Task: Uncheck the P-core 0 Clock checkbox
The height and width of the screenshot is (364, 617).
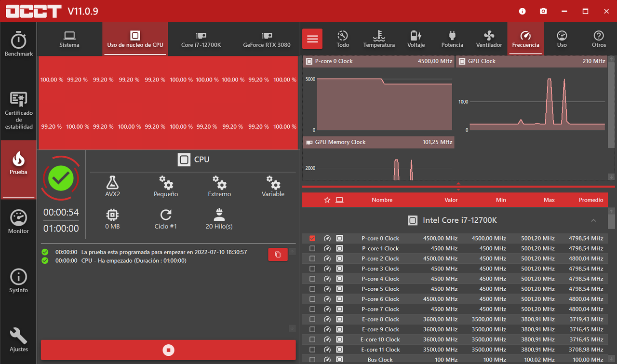Action: pos(312,238)
